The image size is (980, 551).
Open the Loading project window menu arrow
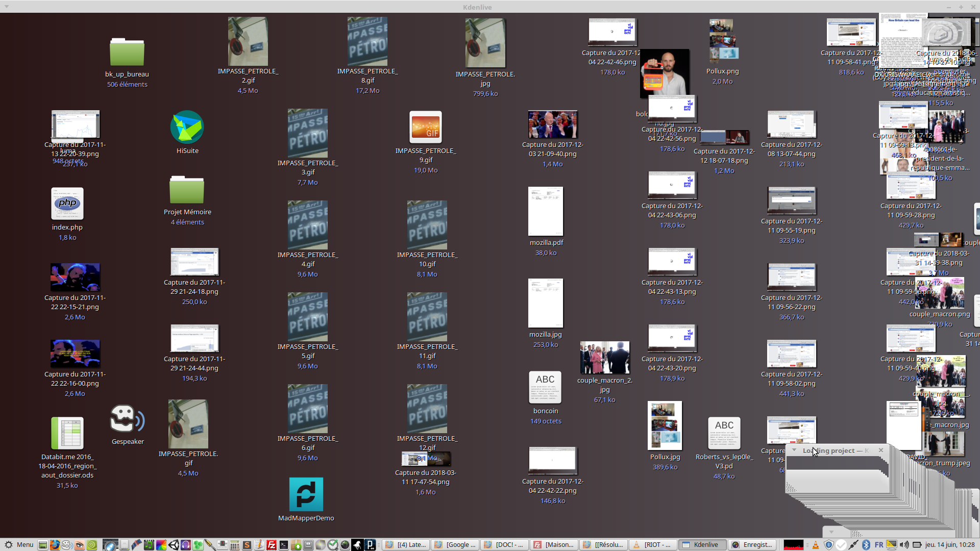tap(794, 450)
